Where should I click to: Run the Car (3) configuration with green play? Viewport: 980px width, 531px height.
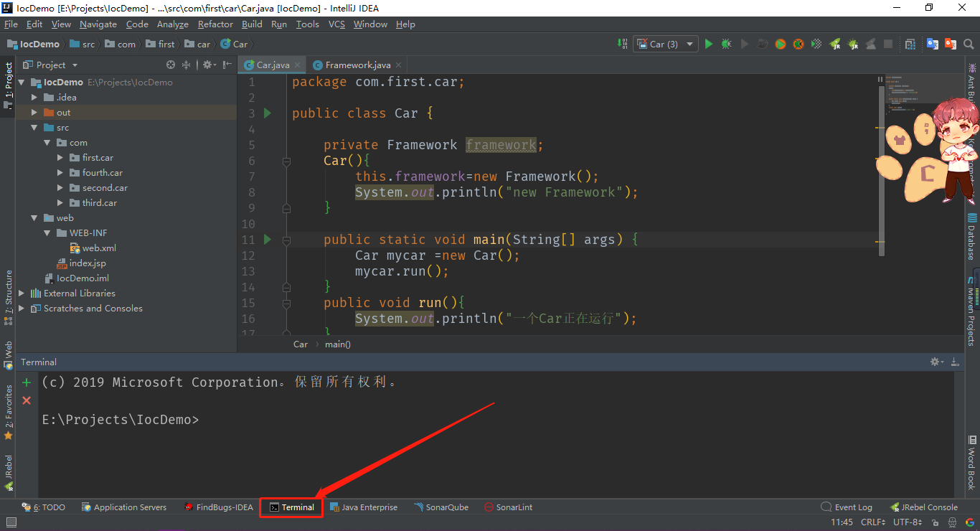pos(709,44)
